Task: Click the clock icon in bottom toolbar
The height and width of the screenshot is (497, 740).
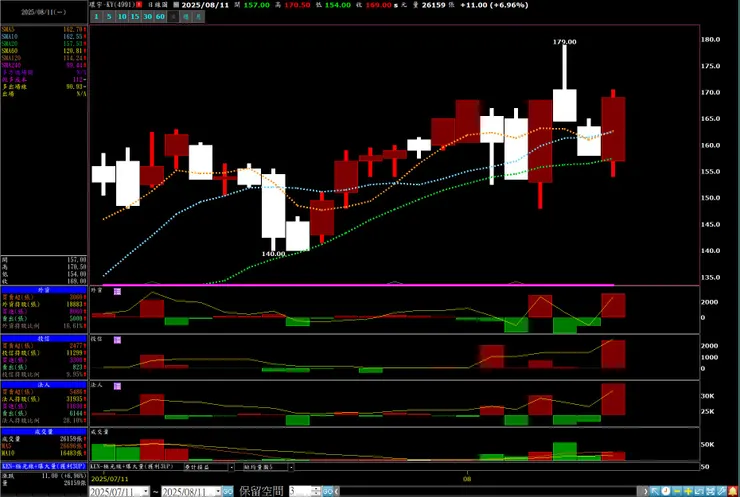Action: click(665, 491)
